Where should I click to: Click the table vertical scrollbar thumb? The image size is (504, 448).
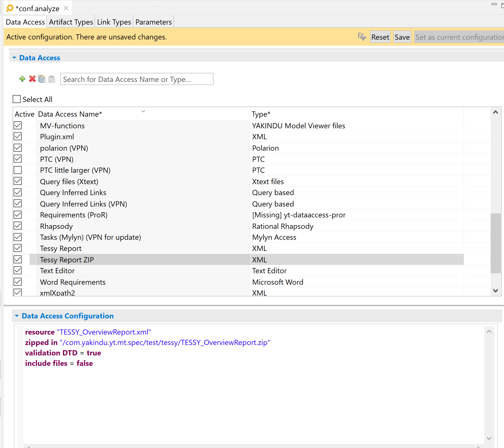coord(496,243)
